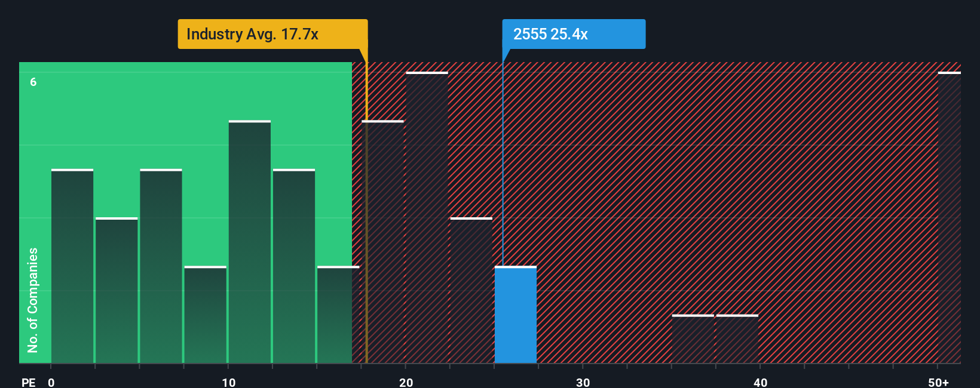Click the 40 axis tick label
Viewport: 980px width, 388px height.
pyautogui.click(x=761, y=382)
